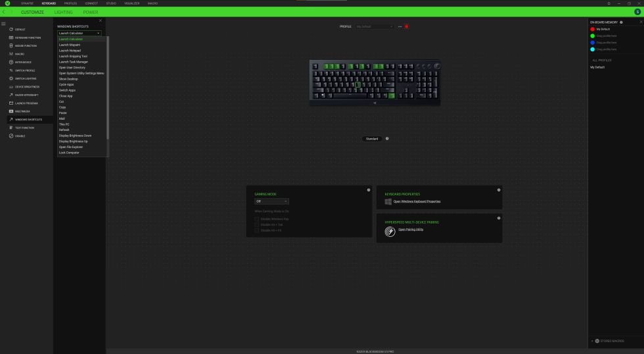Expand the Gaming Mode dropdown
The width and height of the screenshot is (644, 354).
271,201
